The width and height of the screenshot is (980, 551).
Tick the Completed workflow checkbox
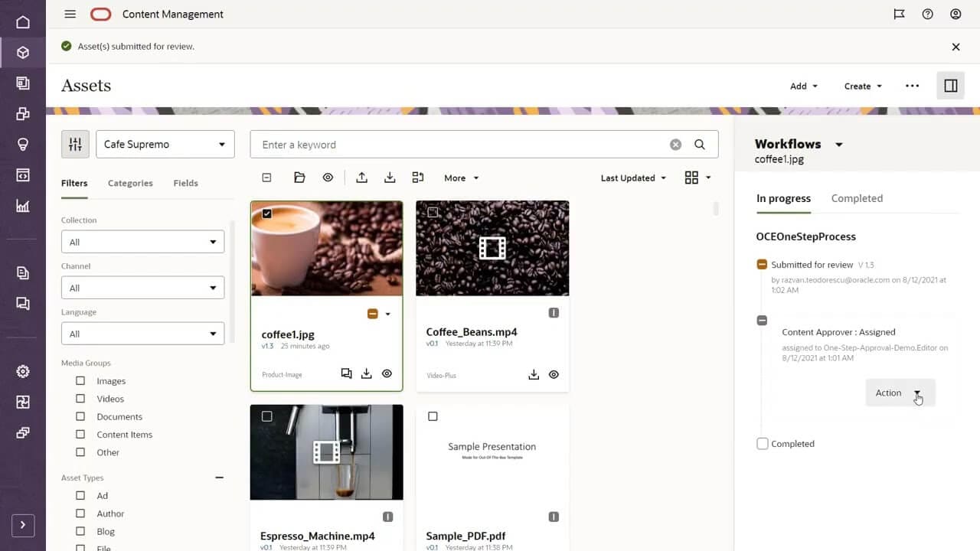pyautogui.click(x=763, y=444)
